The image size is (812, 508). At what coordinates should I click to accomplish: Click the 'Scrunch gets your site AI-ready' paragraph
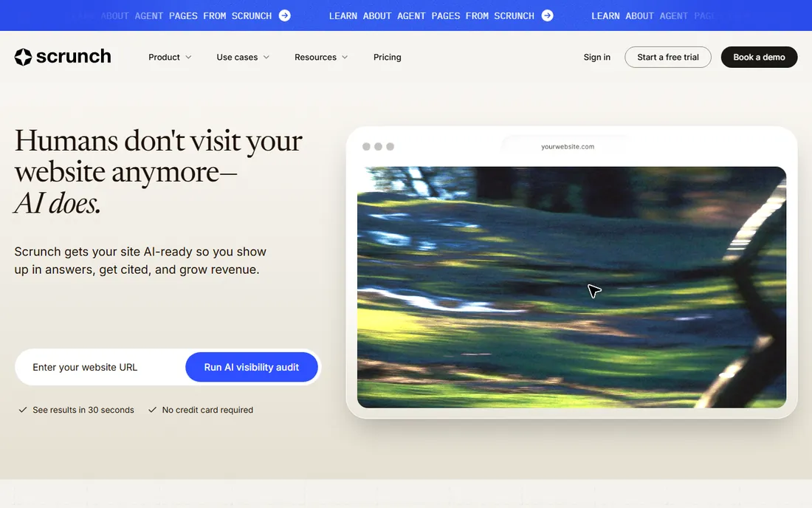coord(140,261)
